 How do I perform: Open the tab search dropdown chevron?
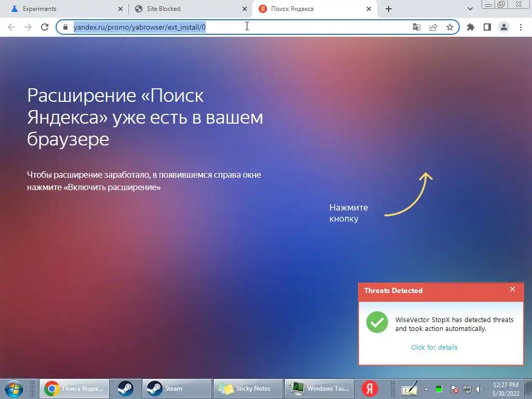point(470,9)
